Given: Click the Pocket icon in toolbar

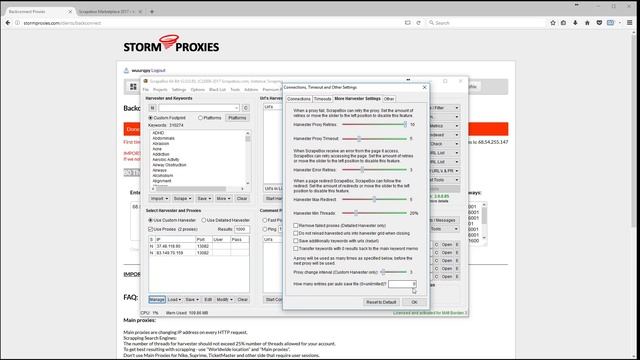Looking at the screenshot, I should point(599,23).
